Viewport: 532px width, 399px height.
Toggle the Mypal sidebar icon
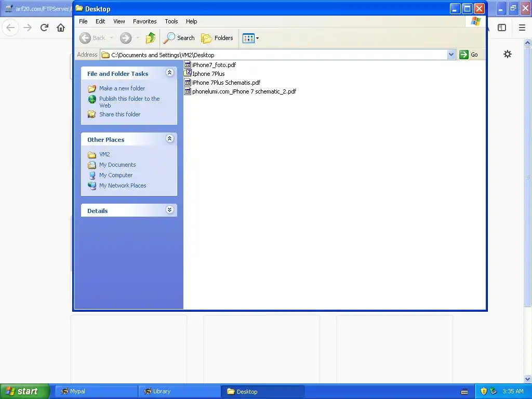pos(502,28)
